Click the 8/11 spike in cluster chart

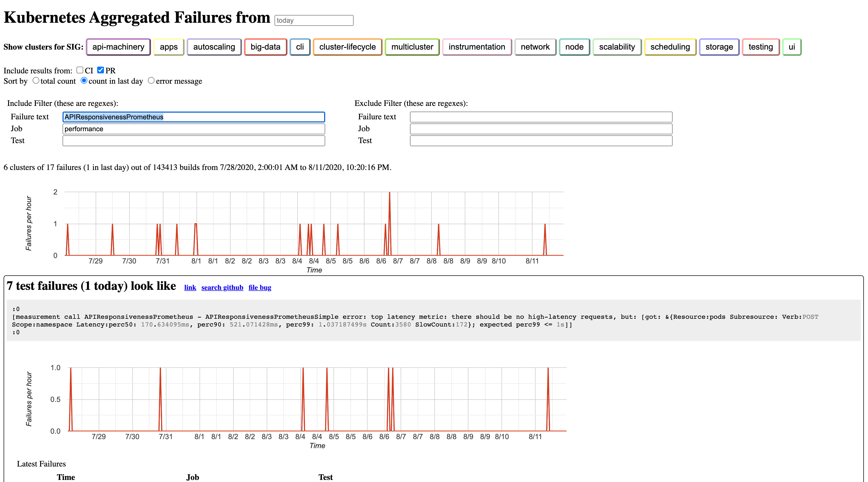coord(548,399)
